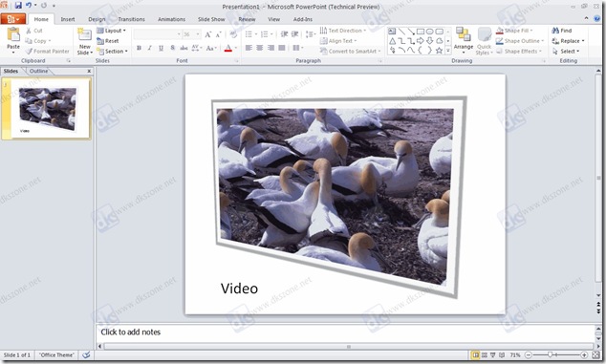The height and width of the screenshot is (364, 606).
Task: Open the character spacing dropdown
Action: [x=196, y=48]
